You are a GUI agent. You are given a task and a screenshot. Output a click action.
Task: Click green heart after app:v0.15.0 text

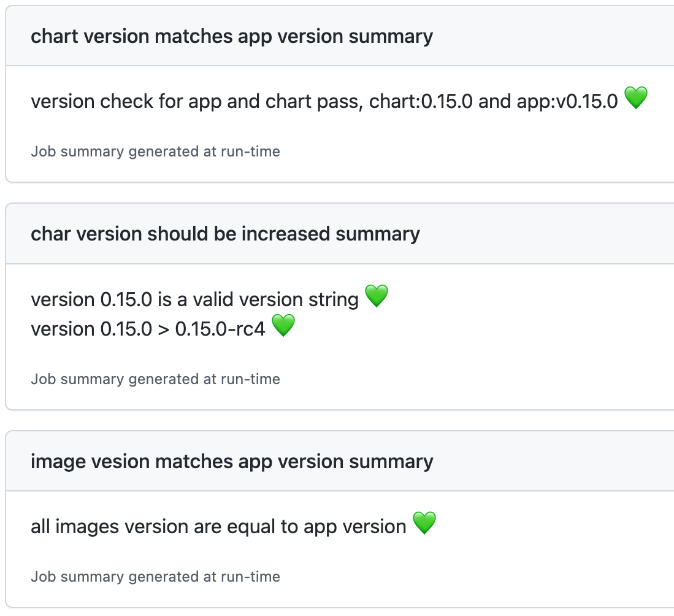click(x=636, y=98)
